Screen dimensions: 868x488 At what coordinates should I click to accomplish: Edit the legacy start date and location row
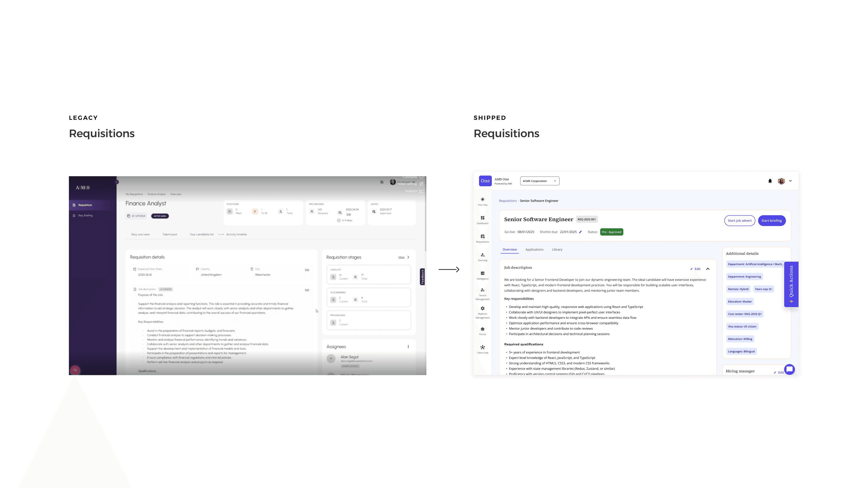[x=307, y=270]
